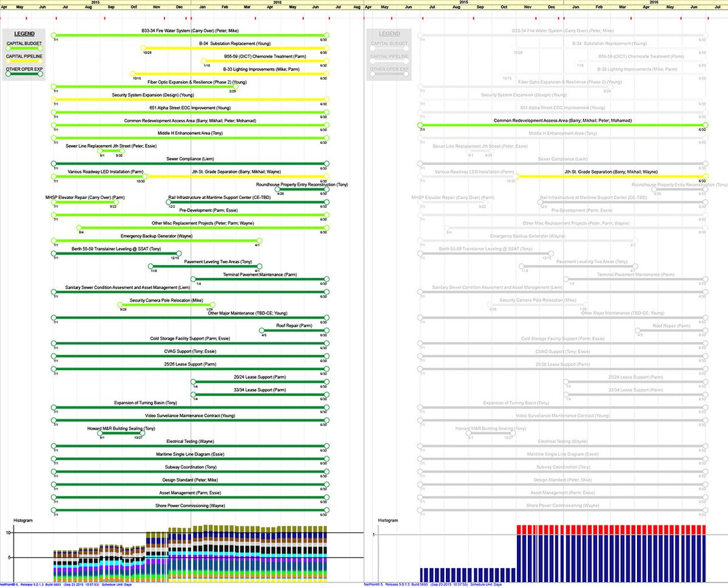This screenshot has width=728, height=588.
Task: Select Sanitary Sewer Condition Assesment in left schedule
Action: point(190,292)
